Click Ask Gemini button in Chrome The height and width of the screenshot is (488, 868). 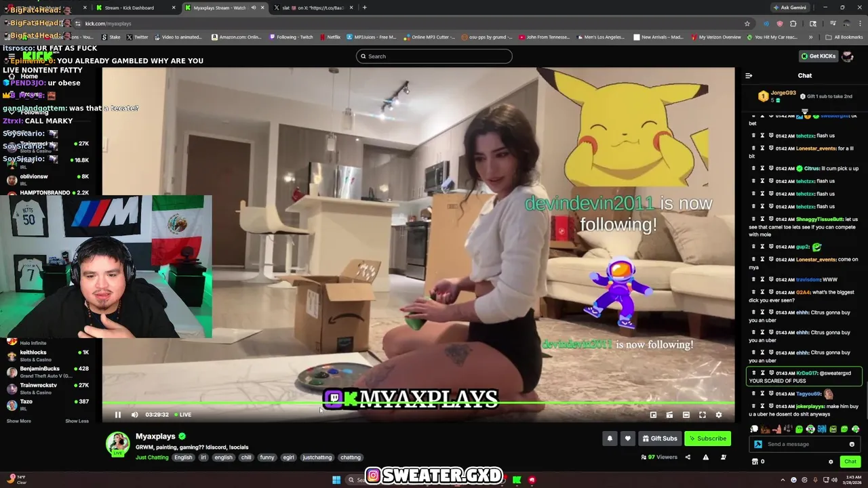(x=790, y=7)
